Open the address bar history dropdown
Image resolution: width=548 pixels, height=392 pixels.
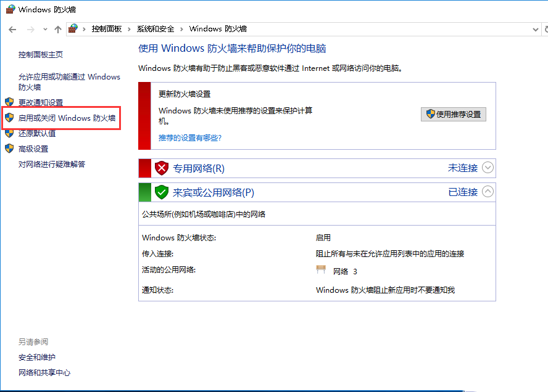point(535,30)
